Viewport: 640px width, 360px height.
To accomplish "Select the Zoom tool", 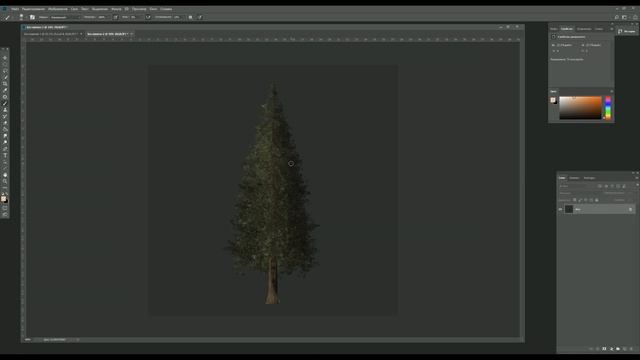I will [x=5, y=181].
